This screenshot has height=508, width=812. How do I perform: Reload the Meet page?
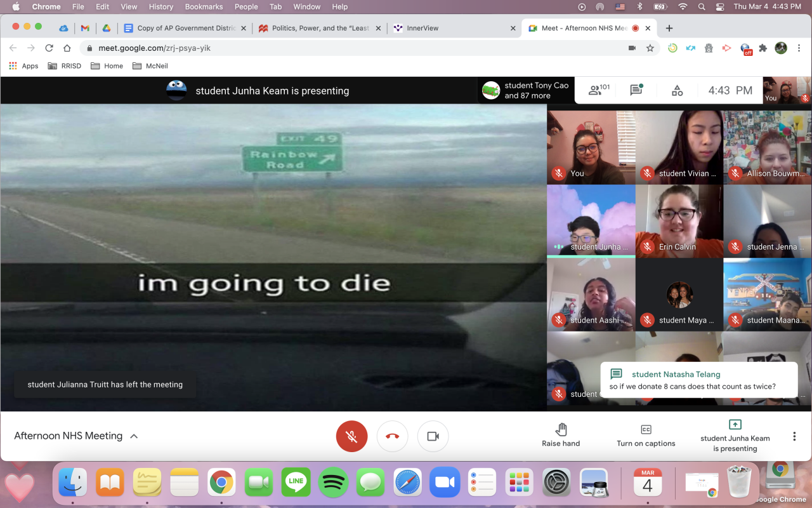[49, 48]
